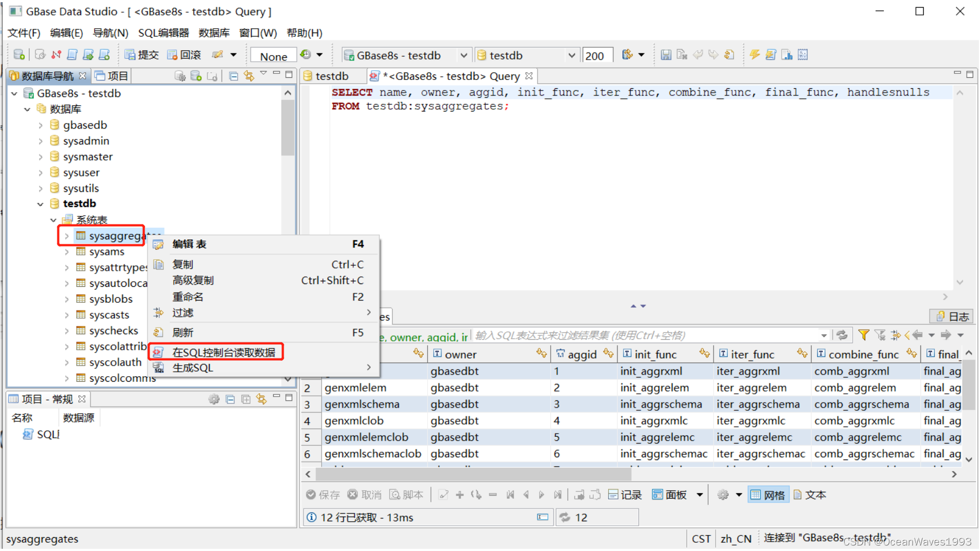This screenshot has height=551, width=980.
Task: Open the SQL编辑器 menu
Action: [x=163, y=33]
